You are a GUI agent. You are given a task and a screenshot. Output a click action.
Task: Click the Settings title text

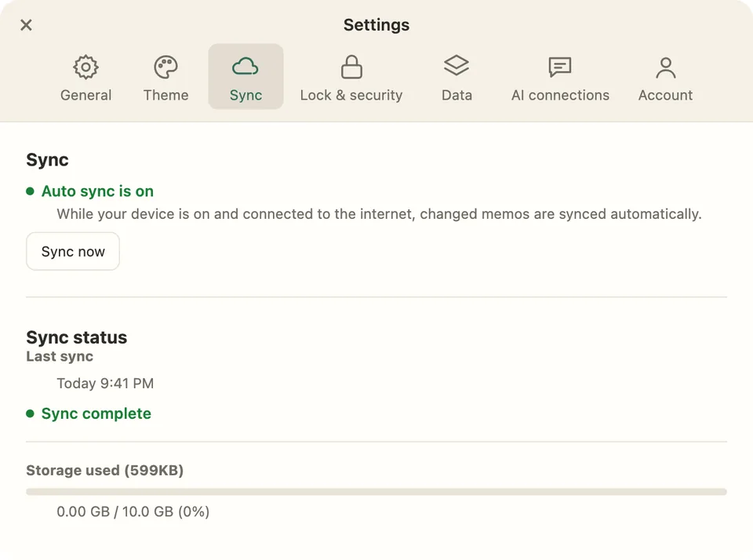376,25
